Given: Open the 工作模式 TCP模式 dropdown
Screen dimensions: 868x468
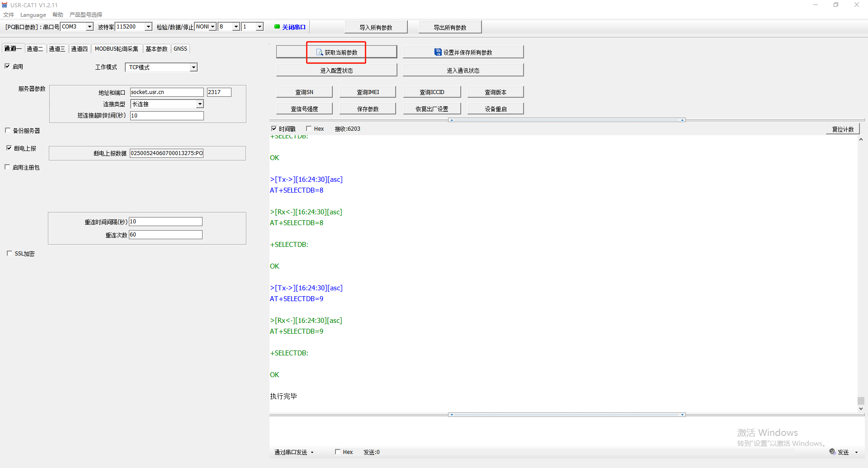Looking at the screenshot, I should click(193, 67).
